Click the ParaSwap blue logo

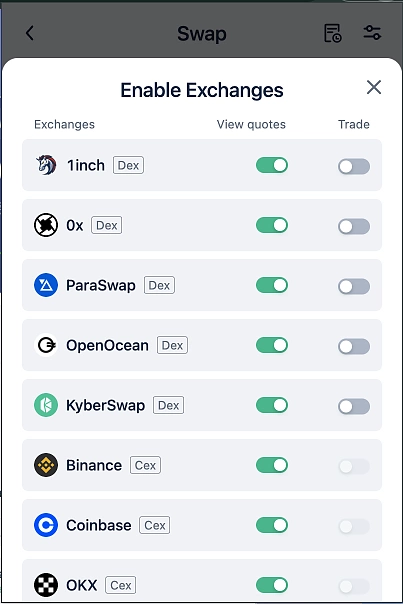[46, 285]
